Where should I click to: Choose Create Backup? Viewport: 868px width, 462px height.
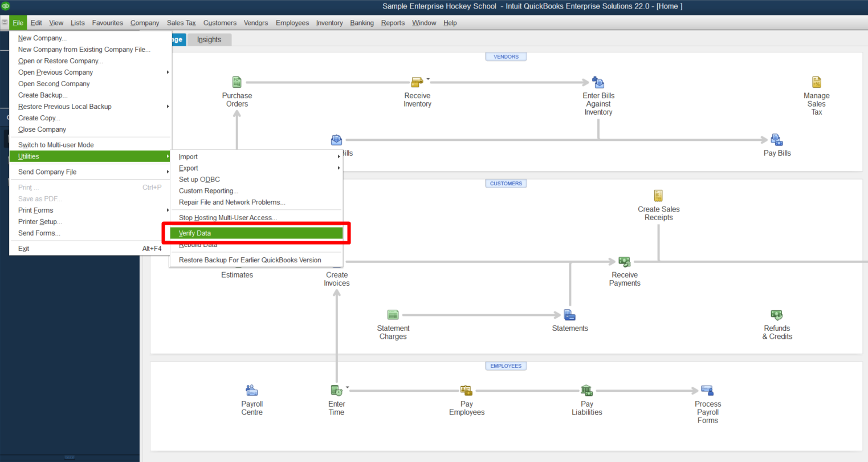click(90, 95)
